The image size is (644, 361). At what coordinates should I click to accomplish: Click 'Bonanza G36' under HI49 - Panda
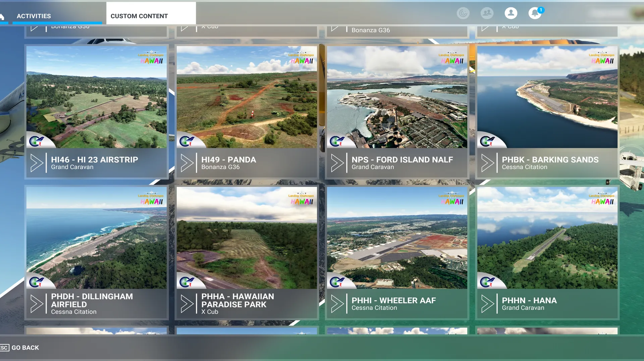click(220, 167)
